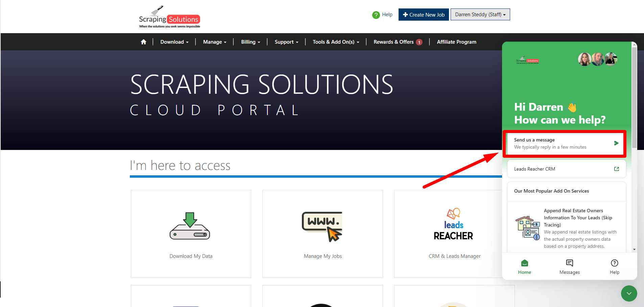Click the Manage My Jobs label

[x=323, y=256]
